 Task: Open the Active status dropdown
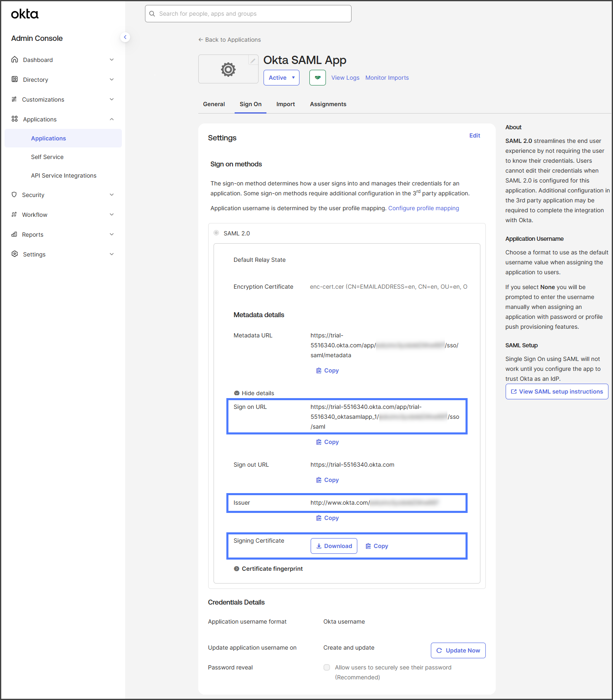point(281,78)
